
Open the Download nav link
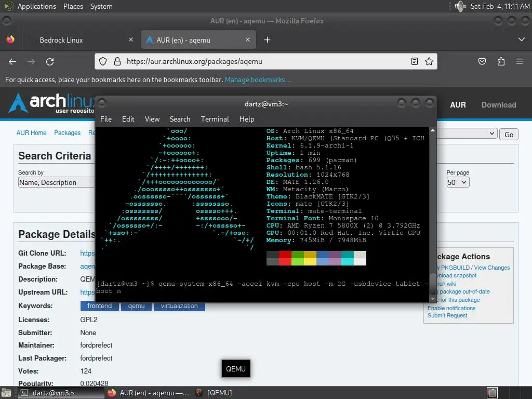coord(499,105)
